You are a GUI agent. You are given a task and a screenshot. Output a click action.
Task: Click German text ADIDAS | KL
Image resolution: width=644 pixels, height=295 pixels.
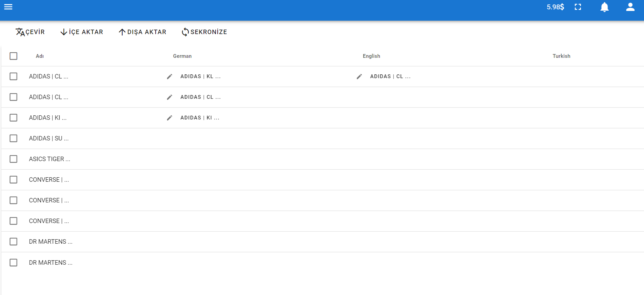click(200, 76)
